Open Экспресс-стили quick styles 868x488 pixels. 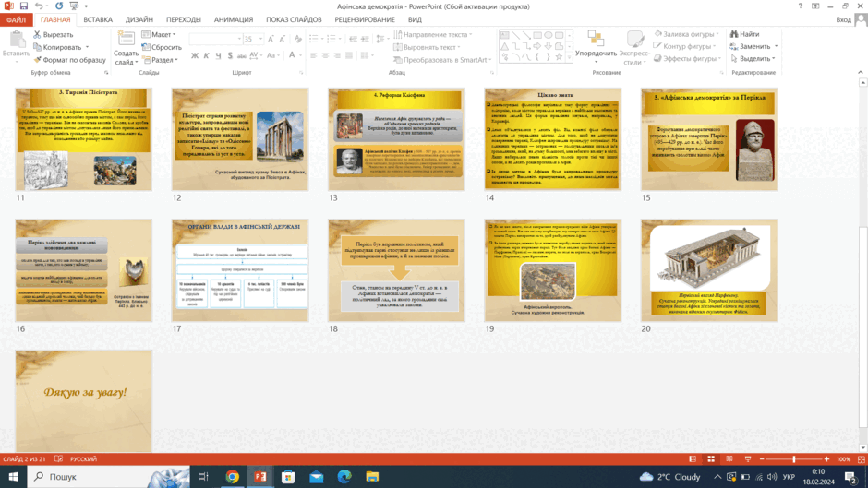click(633, 48)
